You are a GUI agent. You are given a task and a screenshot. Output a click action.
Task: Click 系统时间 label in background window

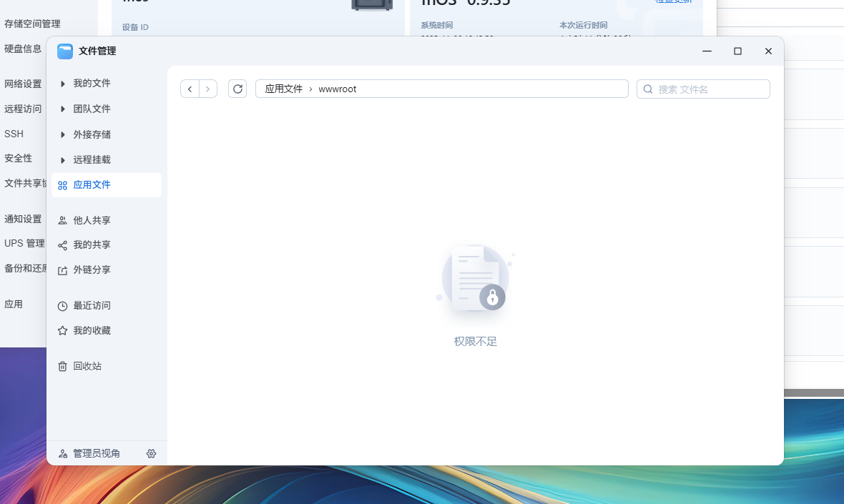[x=436, y=25]
